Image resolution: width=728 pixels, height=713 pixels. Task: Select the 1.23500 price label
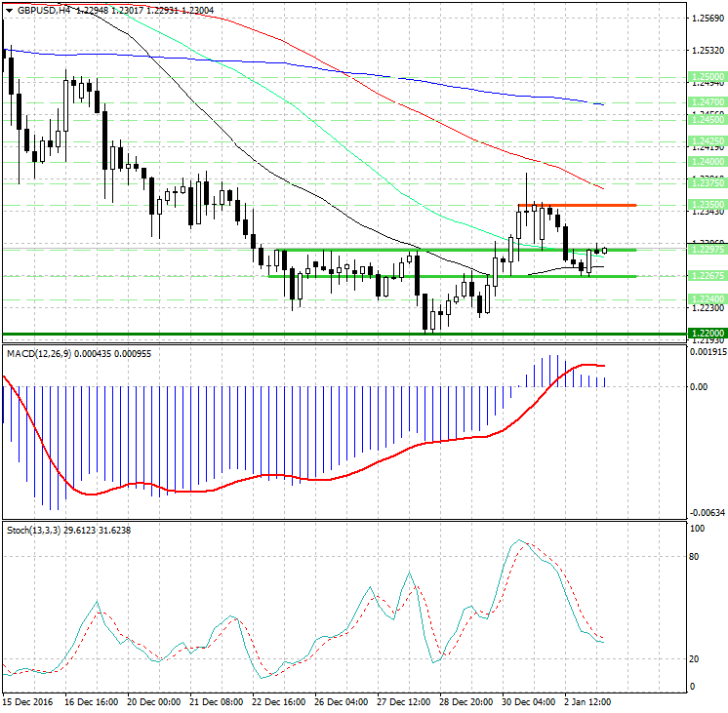coord(706,204)
